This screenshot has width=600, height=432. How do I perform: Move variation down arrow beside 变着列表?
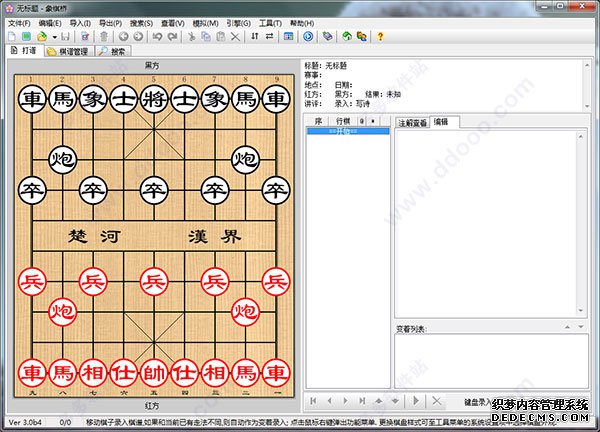click(581, 327)
